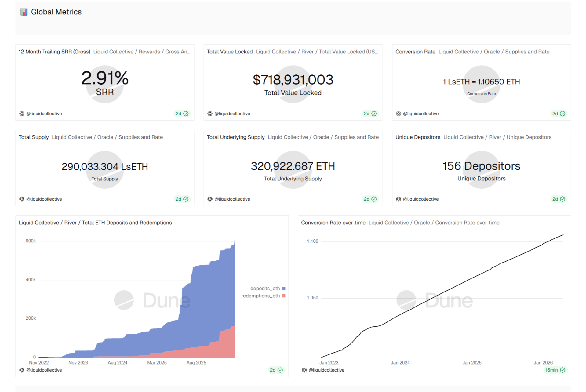Click the 156 Depositors metric value
The image size is (586, 392).
coord(482,166)
